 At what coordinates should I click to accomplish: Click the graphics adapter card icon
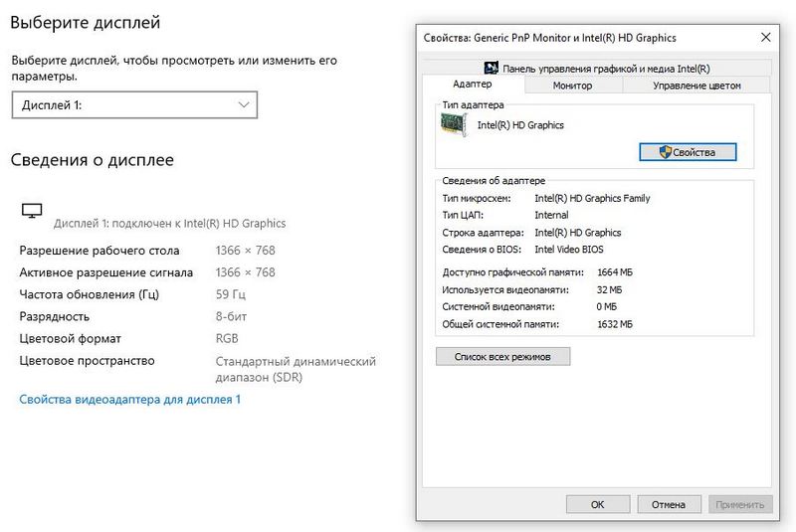(455, 124)
